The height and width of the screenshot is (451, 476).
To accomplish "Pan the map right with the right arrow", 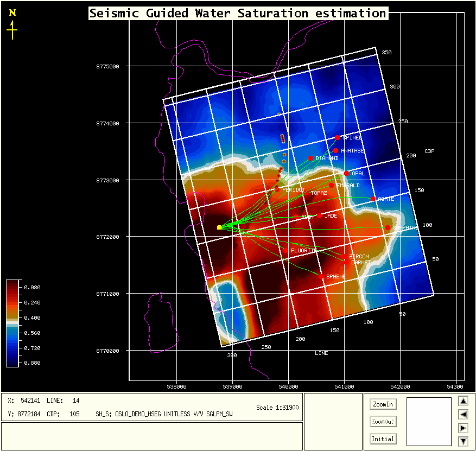I will [x=463, y=428].
